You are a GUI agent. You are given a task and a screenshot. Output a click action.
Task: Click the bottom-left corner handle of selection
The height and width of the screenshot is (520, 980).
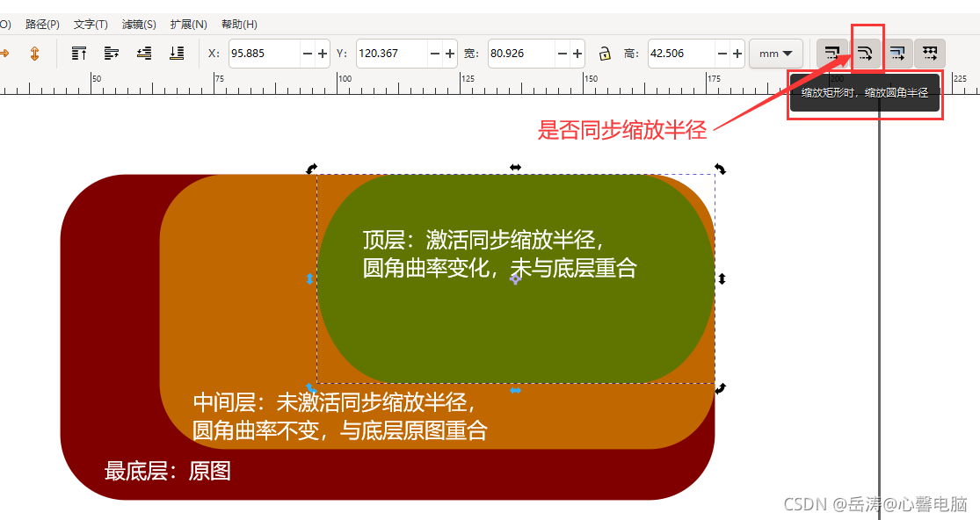coord(311,388)
